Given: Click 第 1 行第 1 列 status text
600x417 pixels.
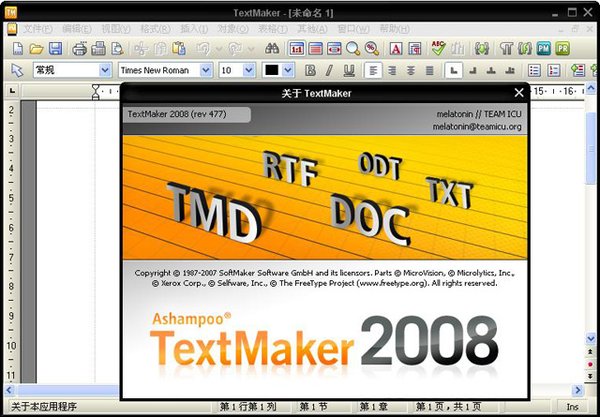Looking at the screenshot, I should point(248,407).
